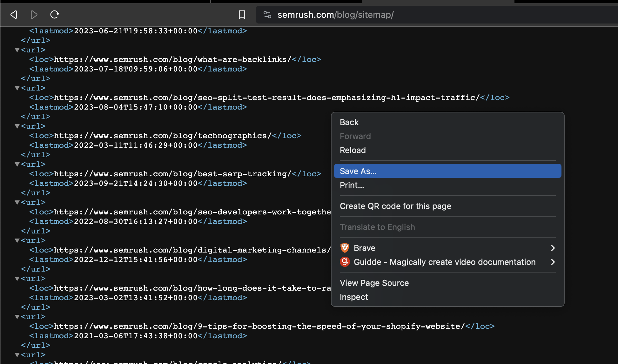Choose Back in the context menu

pos(447,122)
